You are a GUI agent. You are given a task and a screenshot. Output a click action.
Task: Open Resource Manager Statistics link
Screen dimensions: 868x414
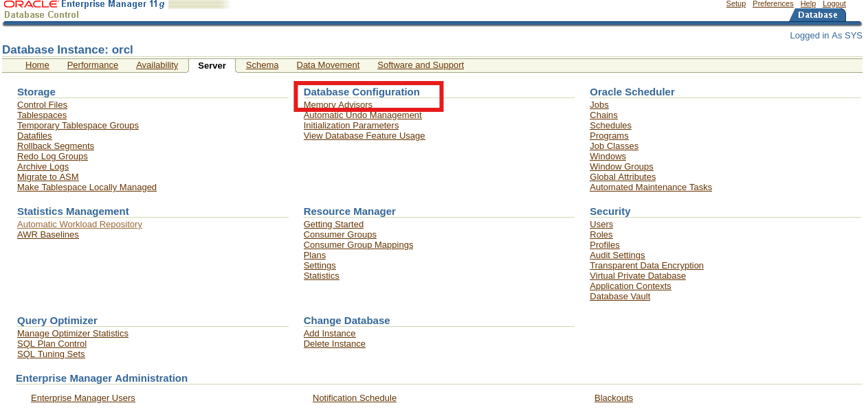tap(322, 276)
